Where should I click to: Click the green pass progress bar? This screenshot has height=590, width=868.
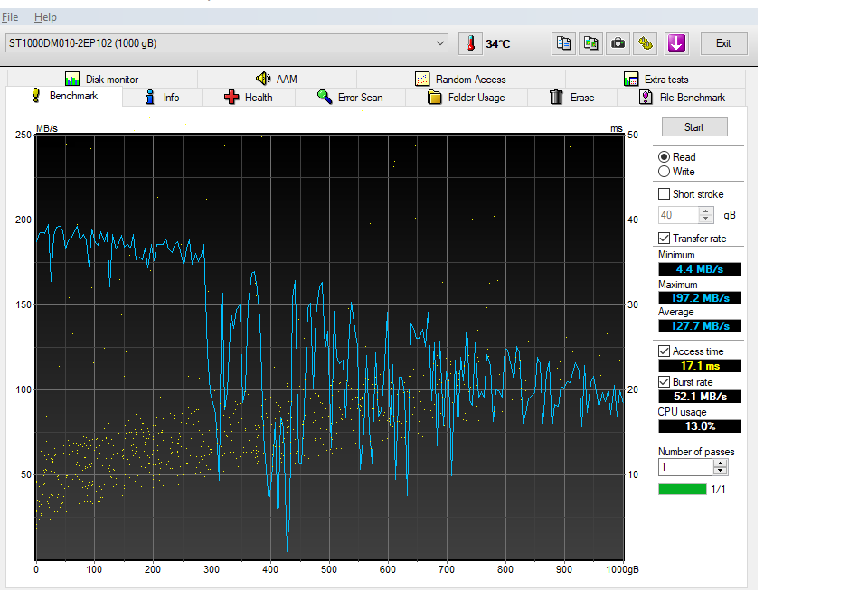[683, 490]
